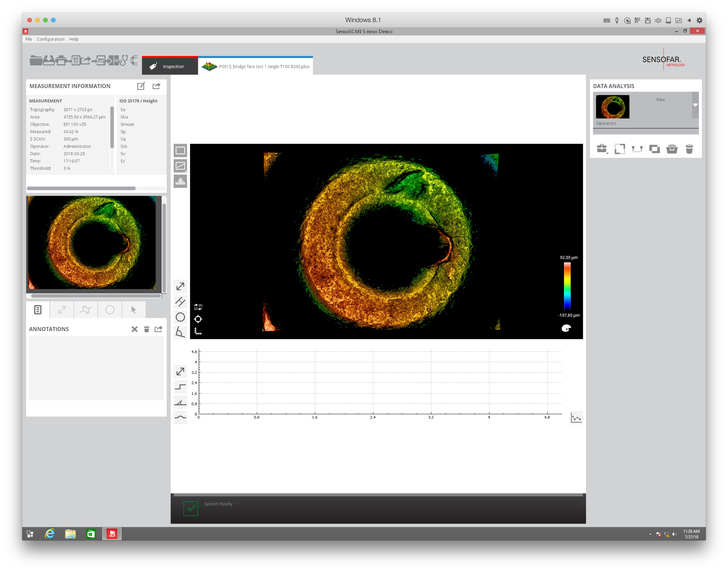
Task: Export annotations with share icon
Action: pyautogui.click(x=158, y=329)
